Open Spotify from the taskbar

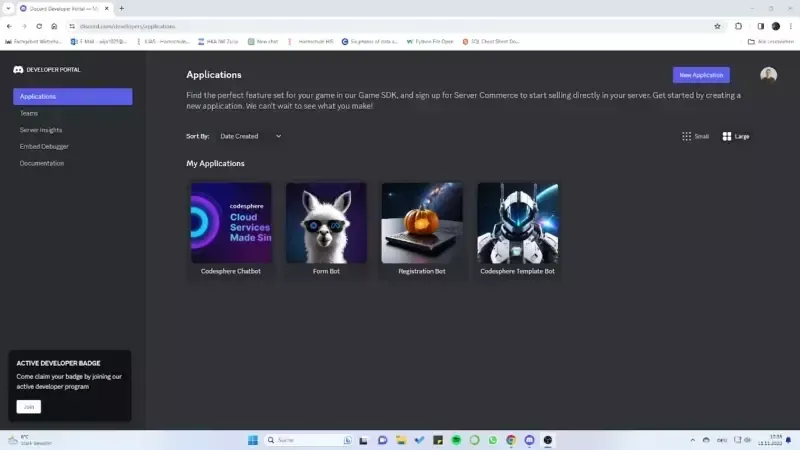point(456,440)
